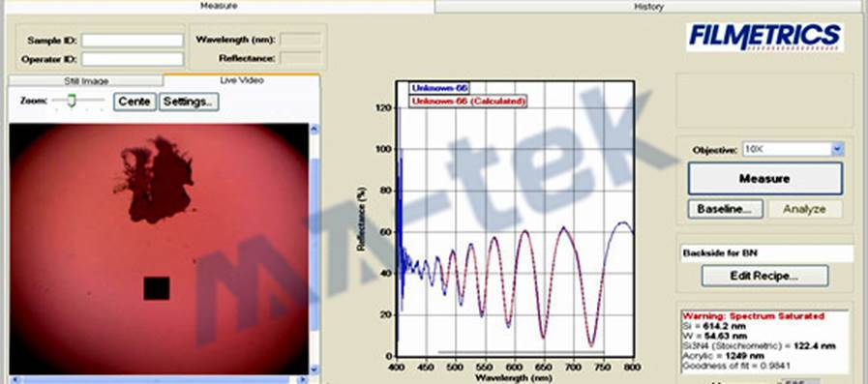The height and width of the screenshot is (384, 868).
Task: Open the History tab
Action: (x=648, y=7)
